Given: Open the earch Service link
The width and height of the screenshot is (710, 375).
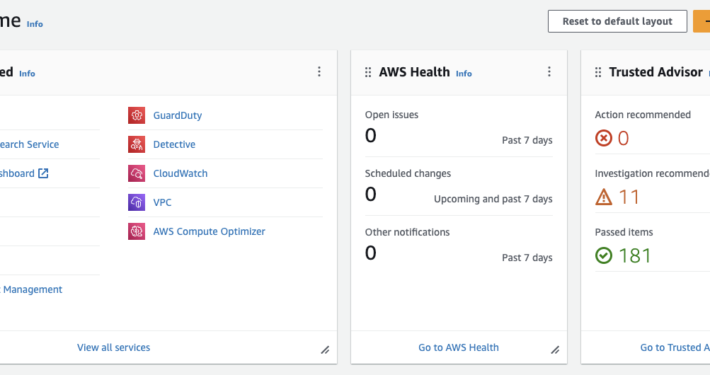Looking at the screenshot, I should pos(29,144).
